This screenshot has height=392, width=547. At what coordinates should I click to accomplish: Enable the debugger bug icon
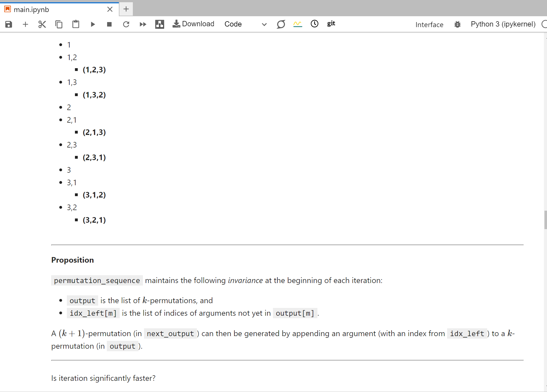pos(458,24)
